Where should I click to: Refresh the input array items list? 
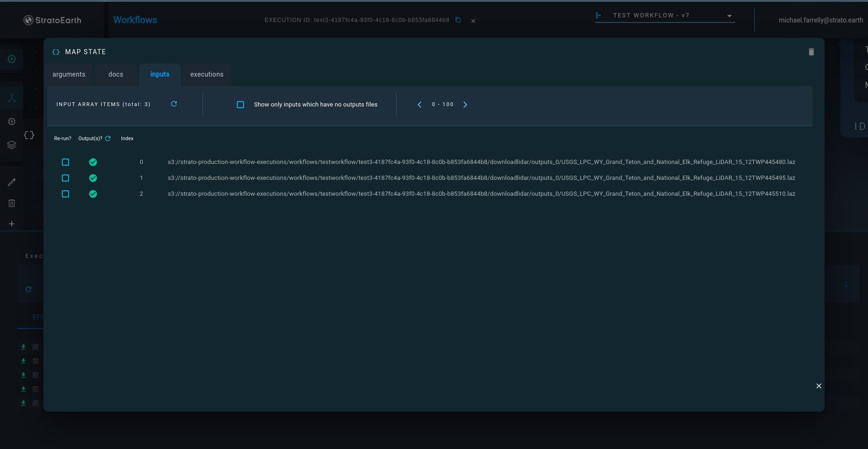click(x=174, y=104)
